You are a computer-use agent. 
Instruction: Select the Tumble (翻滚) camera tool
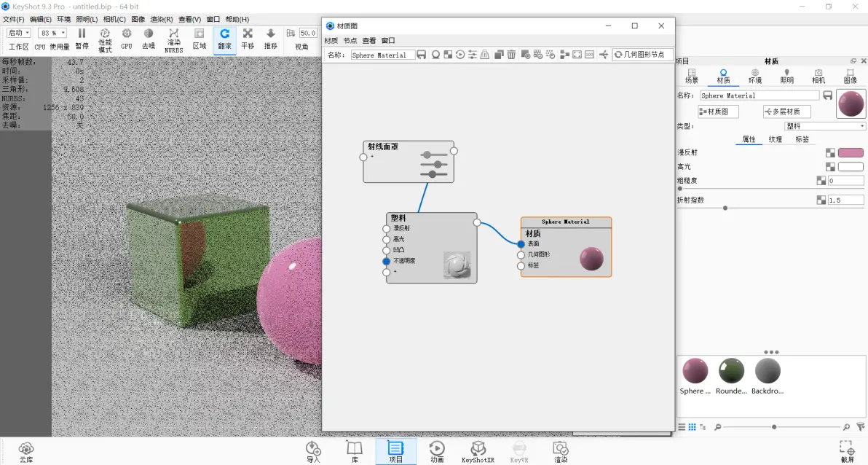225,39
